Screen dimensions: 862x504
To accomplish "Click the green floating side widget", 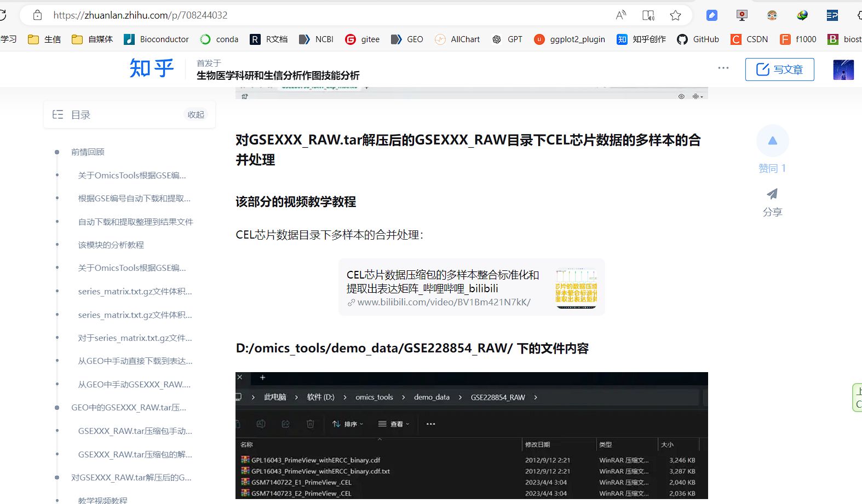I will pyautogui.click(x=858, y=398).
